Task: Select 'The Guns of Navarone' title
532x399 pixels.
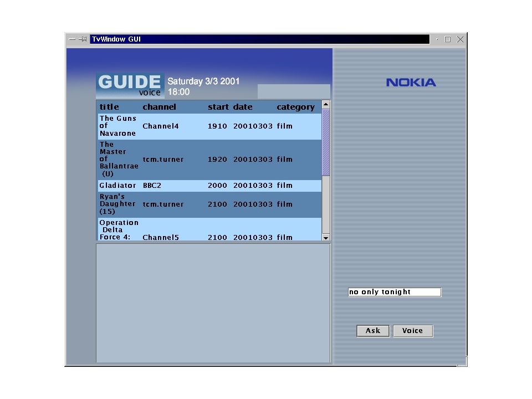Action: 117,126
